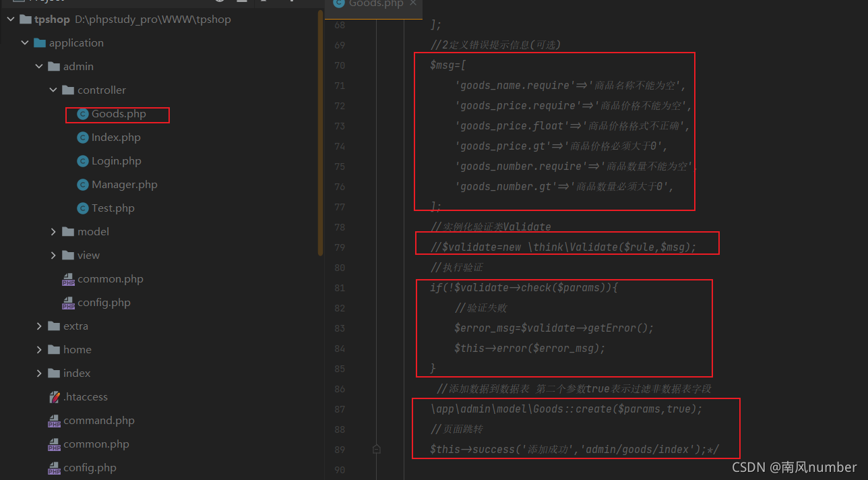Screen dimensions: 868x480
Task: Click the view folder icon
Action: click(68, 256)
